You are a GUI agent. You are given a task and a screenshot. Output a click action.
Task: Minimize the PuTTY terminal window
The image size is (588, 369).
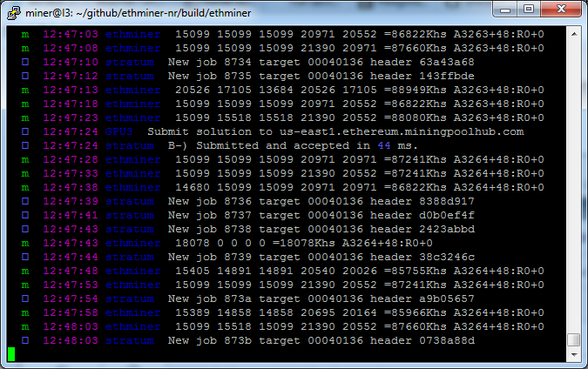(505, 10)
